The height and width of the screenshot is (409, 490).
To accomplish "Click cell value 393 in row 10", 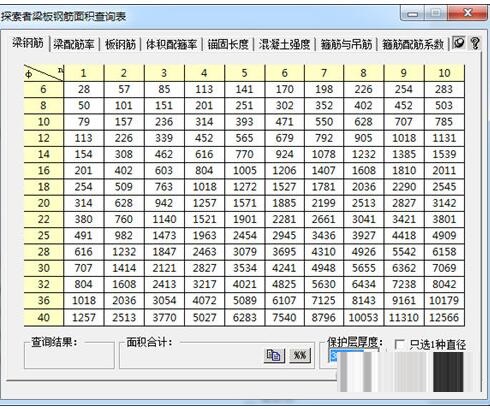I will pyautogui.click(x=244, y=122).
